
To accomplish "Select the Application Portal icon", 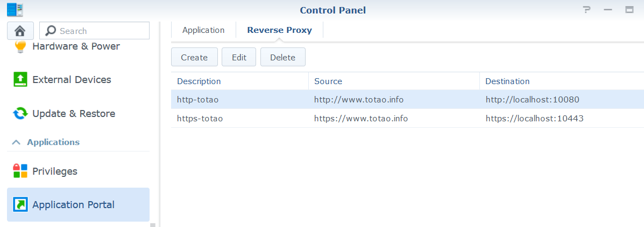I will tap(20, 205).
